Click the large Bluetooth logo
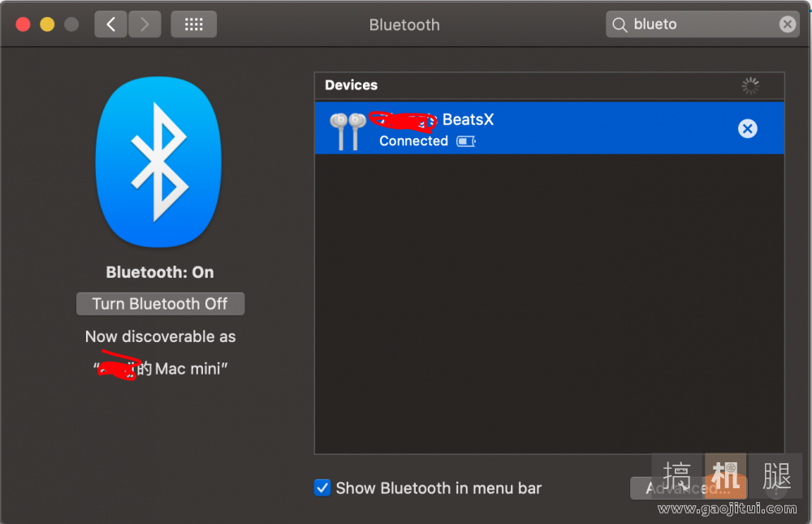 point(158,162)
